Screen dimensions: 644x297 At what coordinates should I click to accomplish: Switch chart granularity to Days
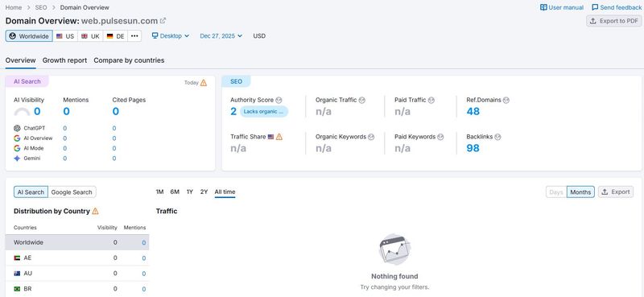coord(556,192)
